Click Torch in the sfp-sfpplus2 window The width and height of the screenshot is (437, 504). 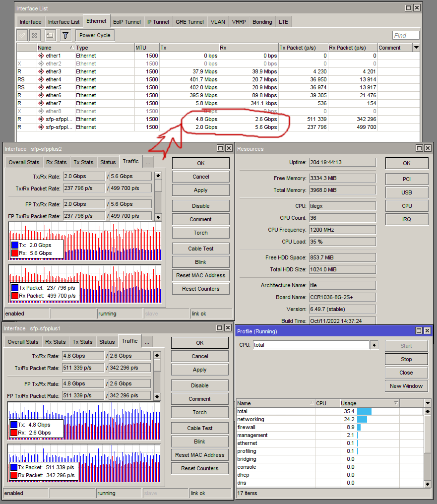(201, 233)
